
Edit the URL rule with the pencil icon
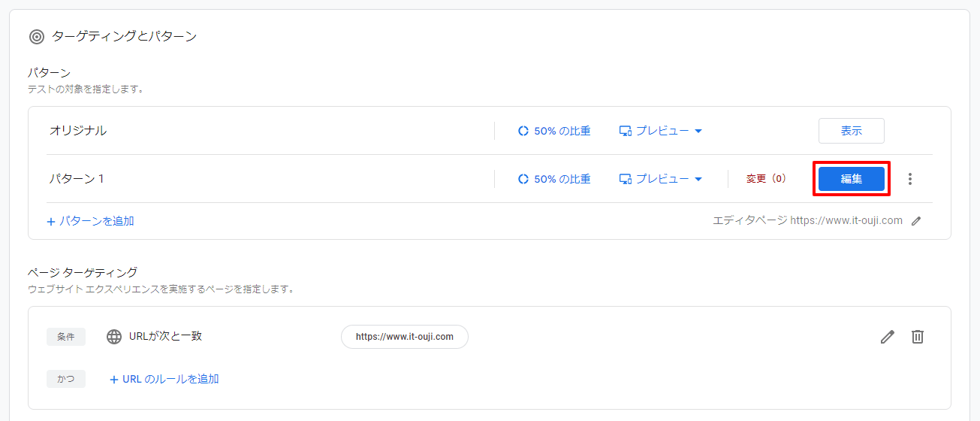point(888,337)
